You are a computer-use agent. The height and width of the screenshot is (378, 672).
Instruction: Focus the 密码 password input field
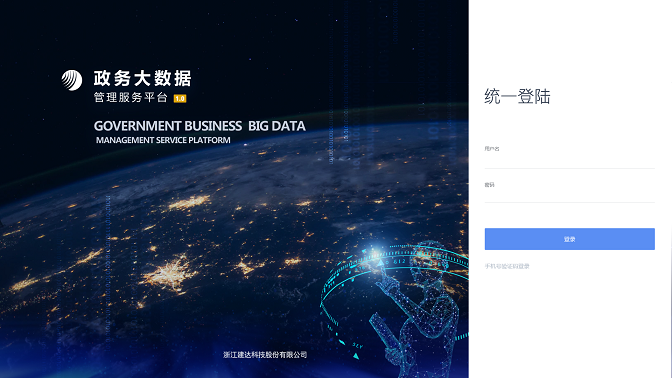click(570, 195)
